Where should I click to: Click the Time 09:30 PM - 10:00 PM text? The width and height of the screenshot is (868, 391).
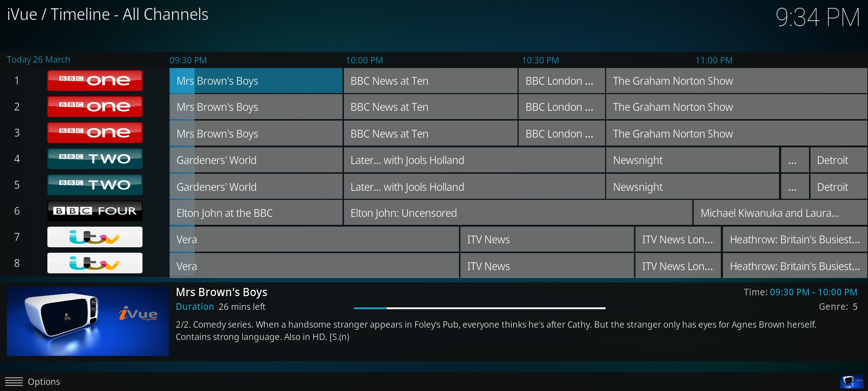point(800,292)
